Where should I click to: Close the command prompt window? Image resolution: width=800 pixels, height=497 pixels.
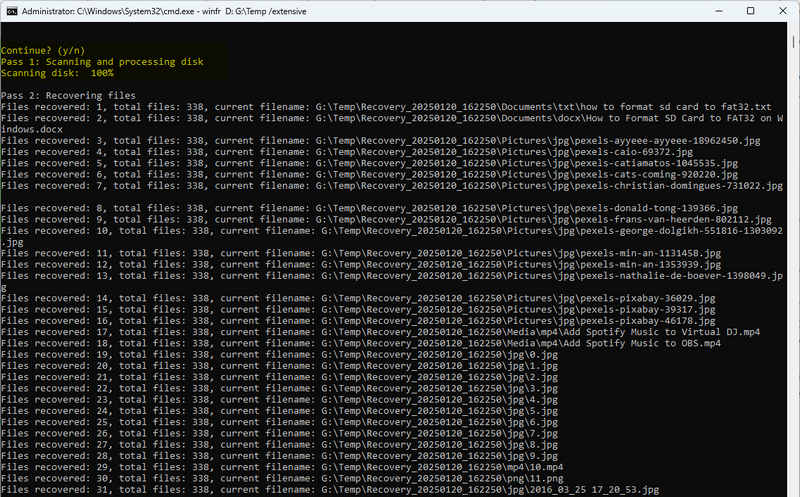pyautogui.click(x=783, y=11)
